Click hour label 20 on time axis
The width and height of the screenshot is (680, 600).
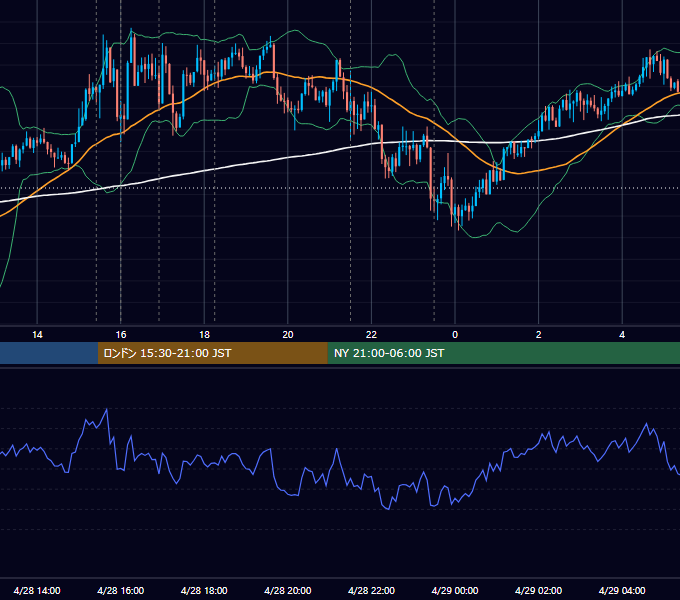pyautogui.click(x=288, y=335)
